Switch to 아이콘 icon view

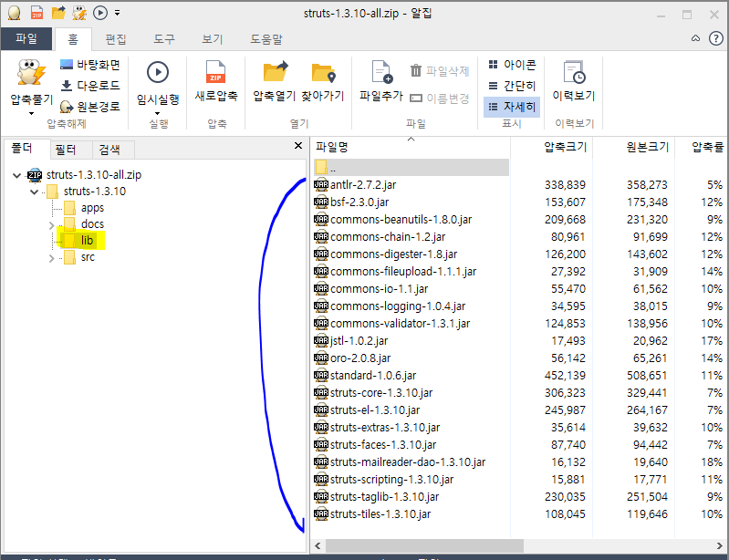pyautogui.click(x=512, y=65)
